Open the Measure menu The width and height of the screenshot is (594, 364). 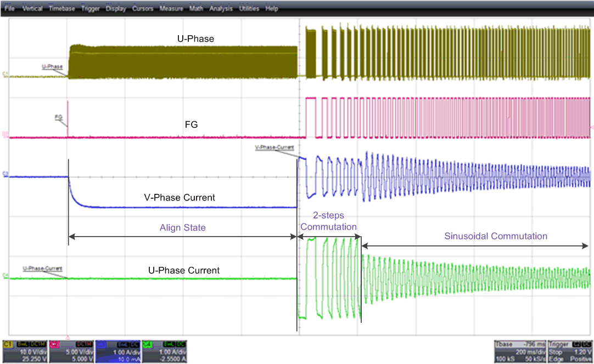pyautogui.click(x=172, y=8)
